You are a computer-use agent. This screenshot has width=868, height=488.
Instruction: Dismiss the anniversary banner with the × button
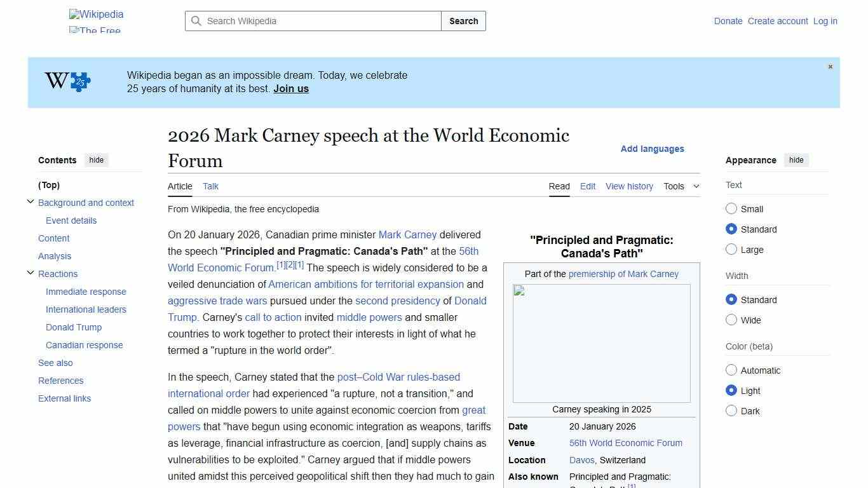point(830,67)
